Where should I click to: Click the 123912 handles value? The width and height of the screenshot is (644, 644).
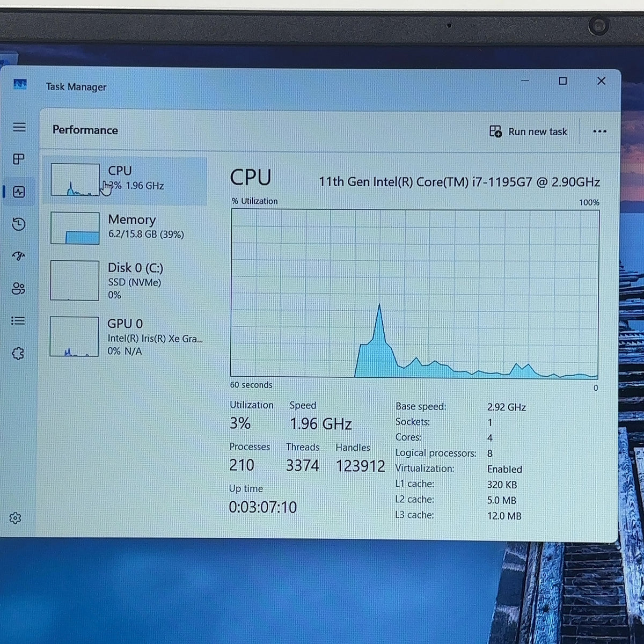coord(360,466)
